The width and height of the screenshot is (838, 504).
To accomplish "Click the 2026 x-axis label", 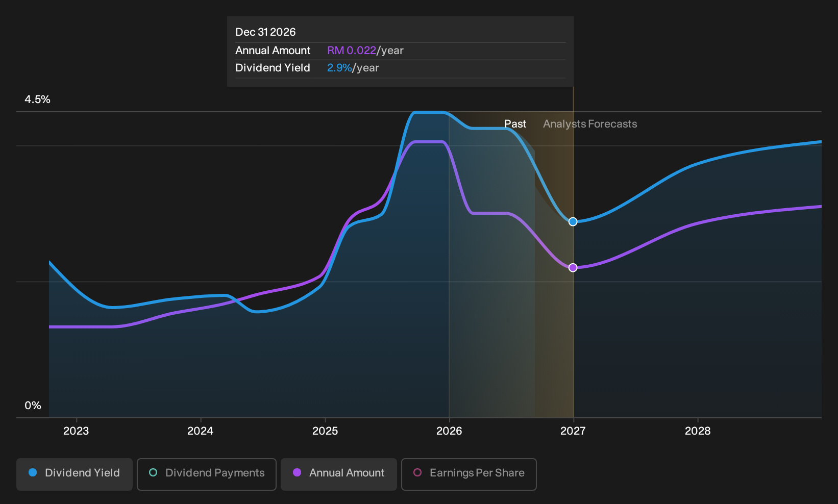I will tap(449, 431).
